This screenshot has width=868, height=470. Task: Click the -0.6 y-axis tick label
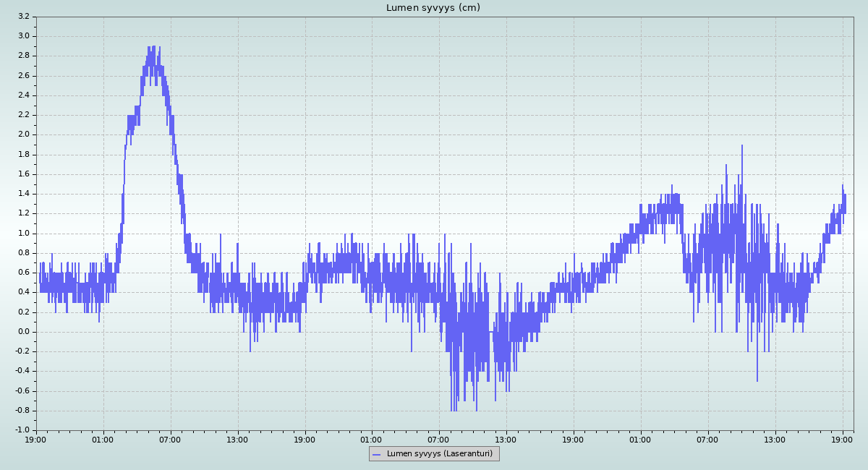pyautogui.click(x=22, y=391)
